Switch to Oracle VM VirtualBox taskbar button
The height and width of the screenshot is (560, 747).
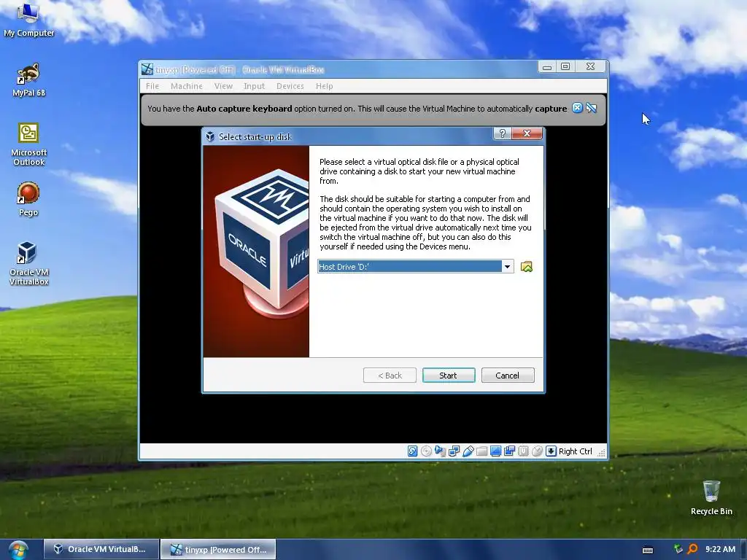tap(101, 549)
